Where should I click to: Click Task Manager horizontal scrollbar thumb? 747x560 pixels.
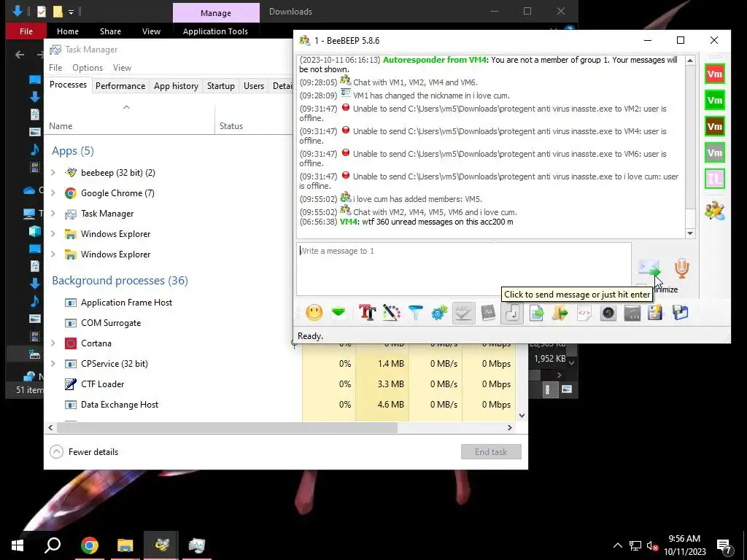(x=227, y=427)
